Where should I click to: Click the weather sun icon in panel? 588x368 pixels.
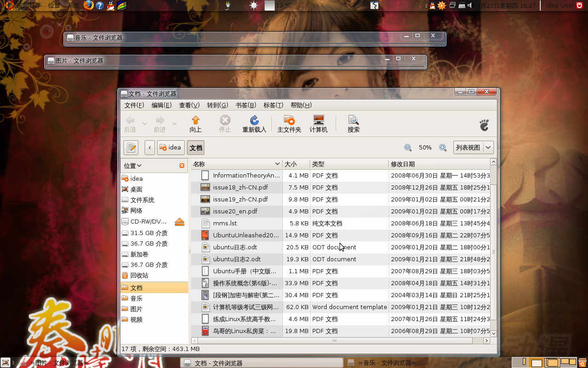[254, 6]
